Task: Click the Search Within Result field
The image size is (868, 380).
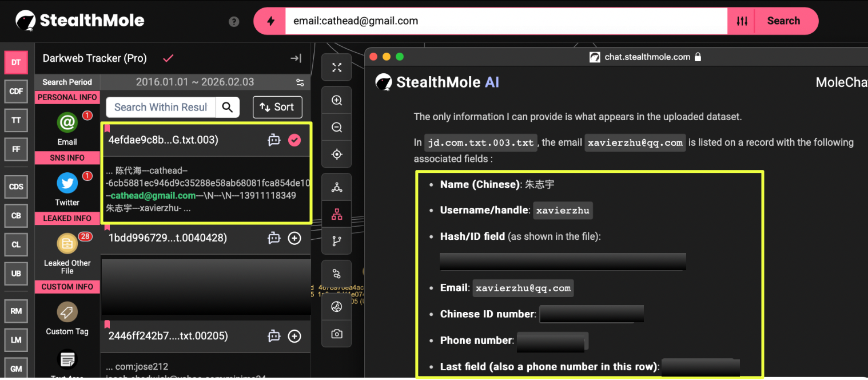Action: 161,107
